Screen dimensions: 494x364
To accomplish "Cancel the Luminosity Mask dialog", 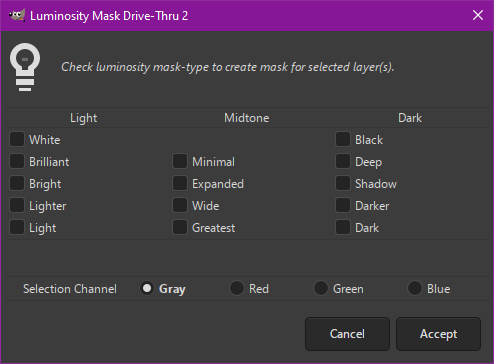I will coord(347,334).
